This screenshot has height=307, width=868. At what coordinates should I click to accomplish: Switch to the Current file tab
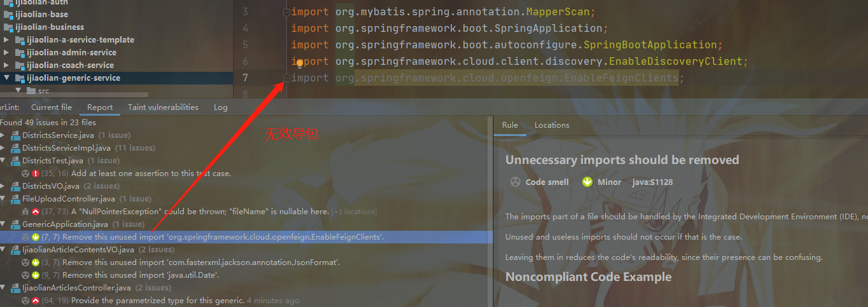[52, 107]
